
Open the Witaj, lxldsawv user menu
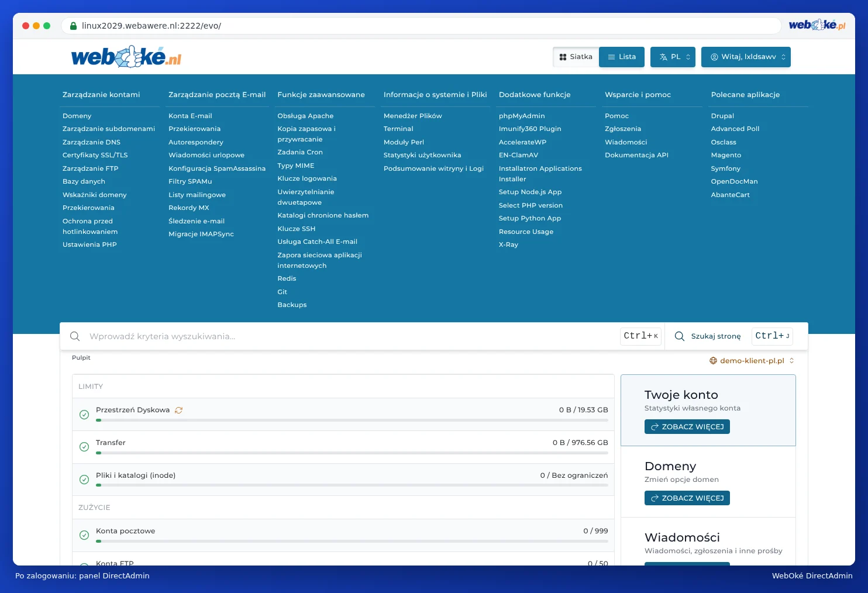coord(746,57)
